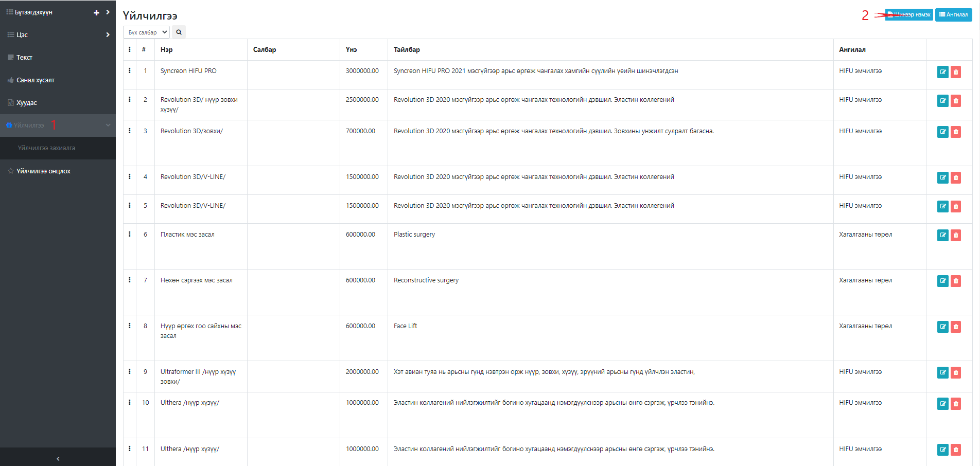The width and height of the screenshot is (980, 466).
Task: Click the Шинээр нэмэх button
Action: [x=909, y=15]
